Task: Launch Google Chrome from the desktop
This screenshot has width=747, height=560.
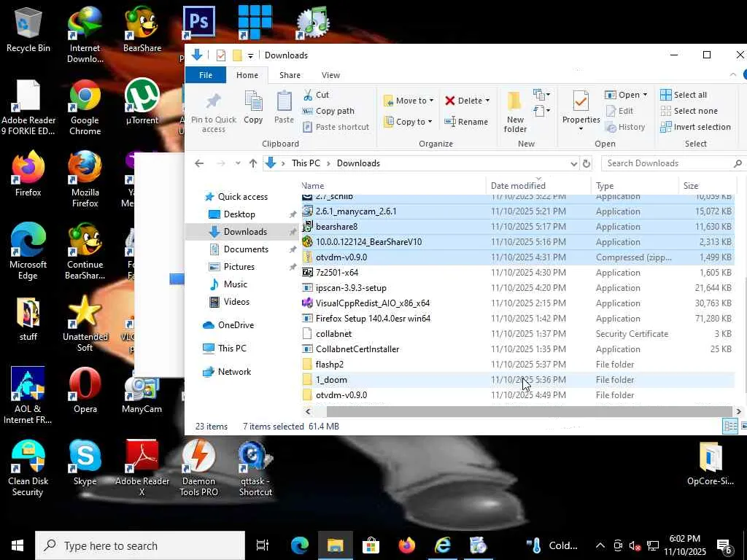Action: pyautogui.click(x=85, y=106)
